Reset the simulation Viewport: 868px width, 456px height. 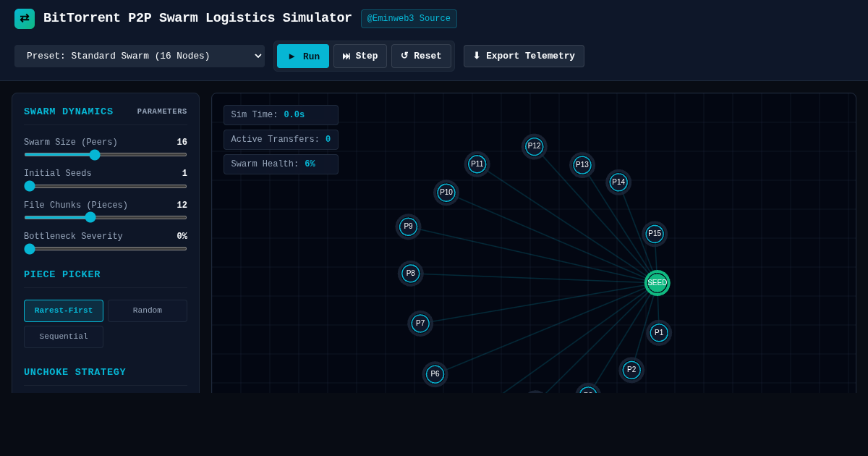[421, 56]
